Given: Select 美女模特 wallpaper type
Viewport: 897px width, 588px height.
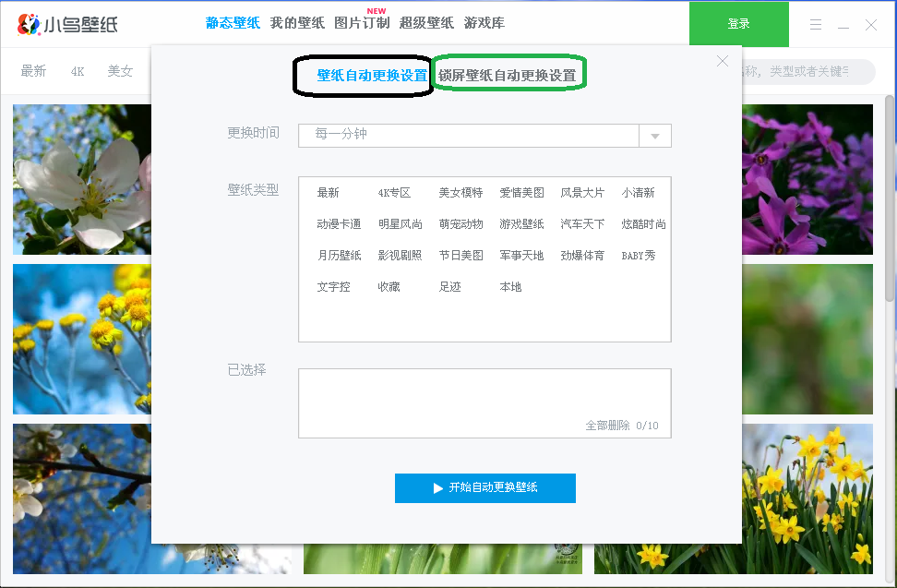Looking at the screenshot, I should tap(460, 193).
